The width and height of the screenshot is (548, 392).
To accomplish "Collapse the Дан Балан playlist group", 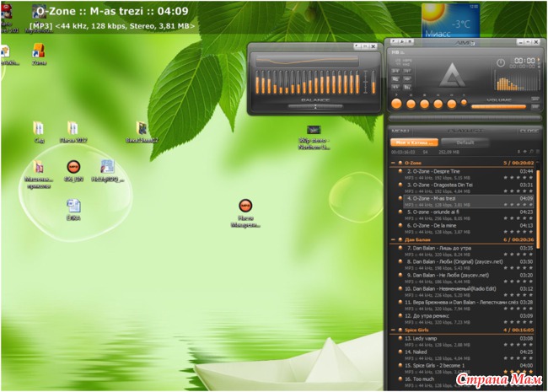I will pyautogui.click(x=393, y=239).
